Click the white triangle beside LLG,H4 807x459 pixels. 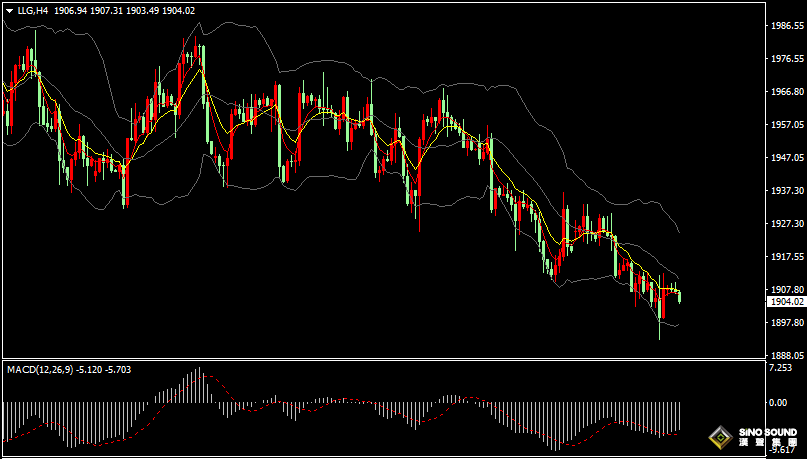click(9, 9)
